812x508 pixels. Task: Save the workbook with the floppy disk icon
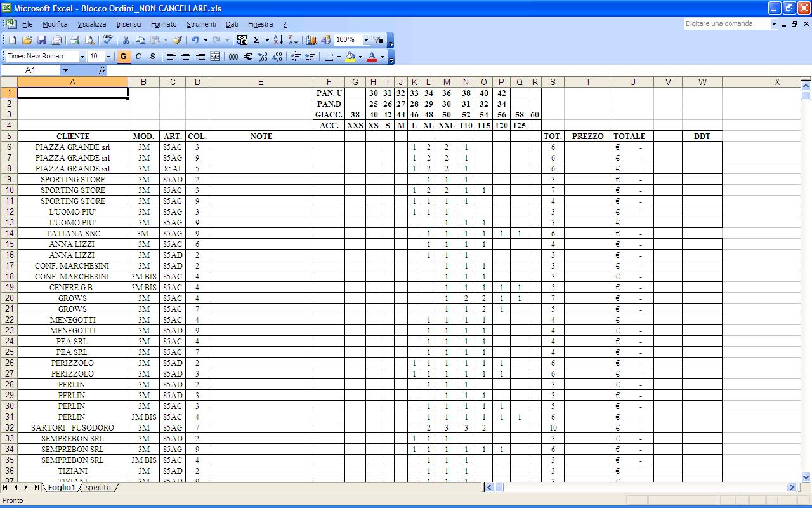pyautogui.click(x=42, y=40)
